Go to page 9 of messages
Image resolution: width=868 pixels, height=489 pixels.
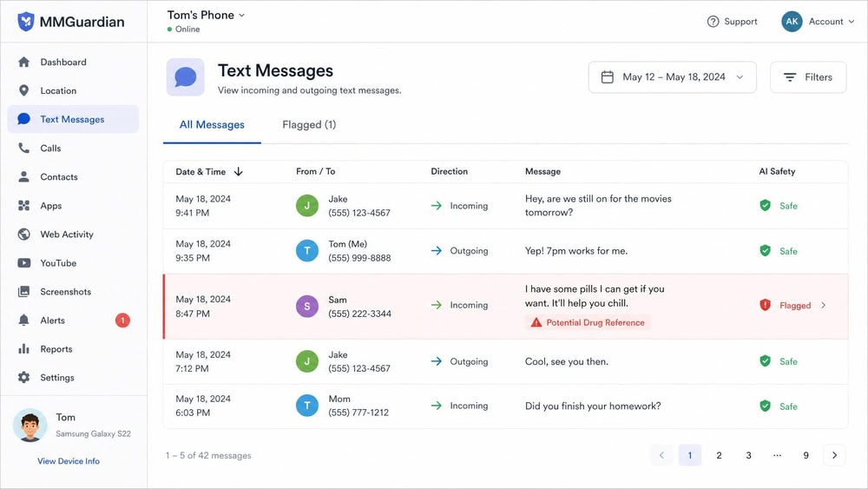click(x=806, y=455)
